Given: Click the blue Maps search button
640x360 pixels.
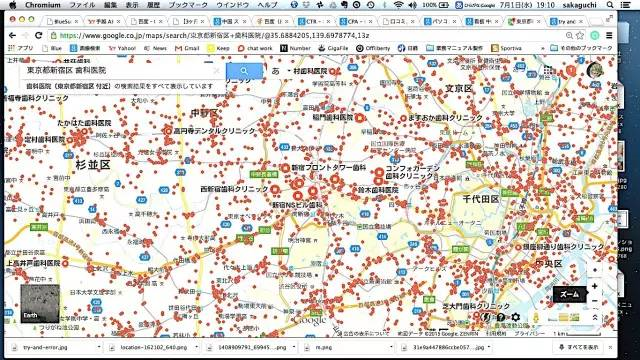Looking at the screenshot, I should click(x=244, y=71).
